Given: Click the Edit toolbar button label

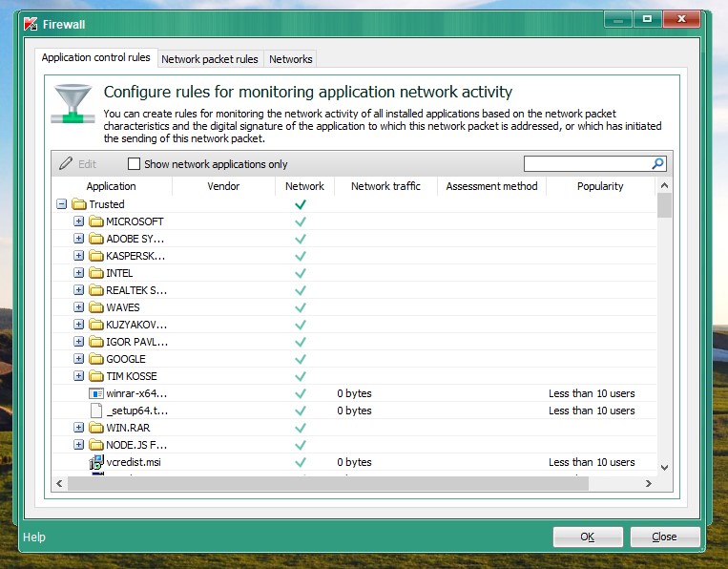Looking at the screenshot, I should [87, 164].
